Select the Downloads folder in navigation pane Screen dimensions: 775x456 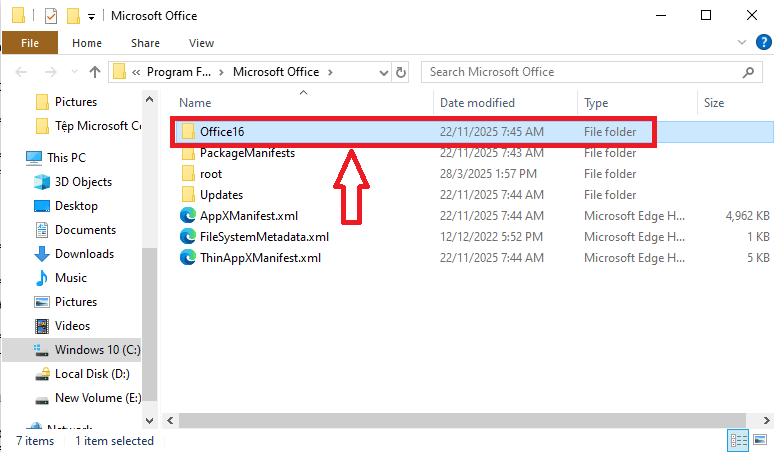click(x=84, y=254)
